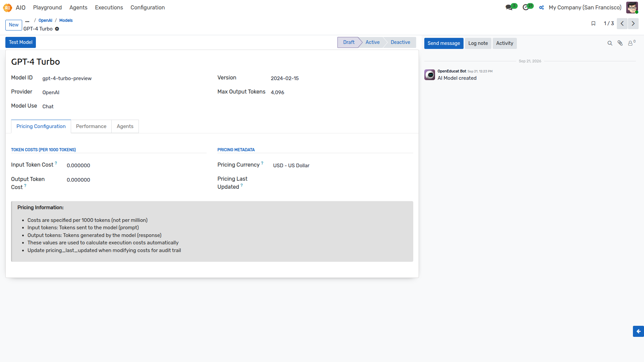Click the OpenEducat Bot avatar

[x=430, y=75]
